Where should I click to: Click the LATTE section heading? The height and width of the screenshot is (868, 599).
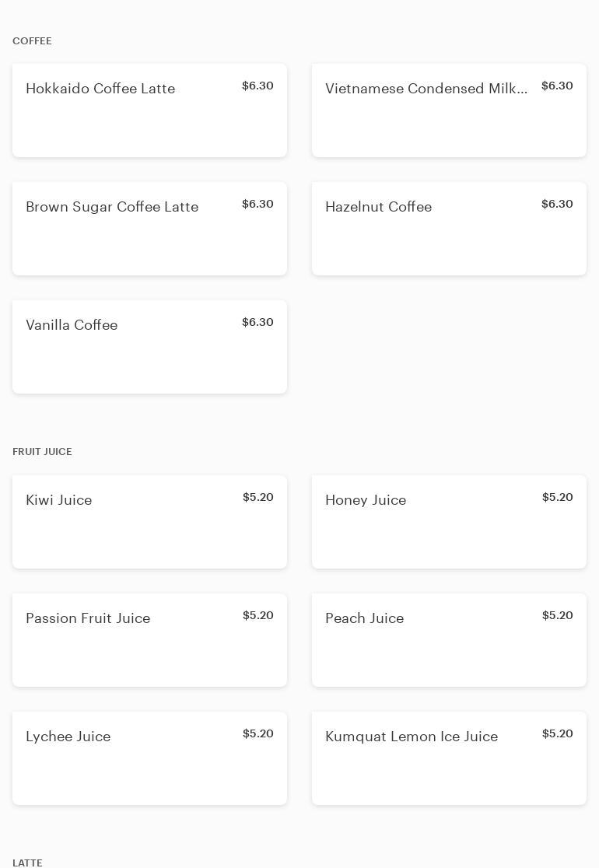tap(27, 863)
